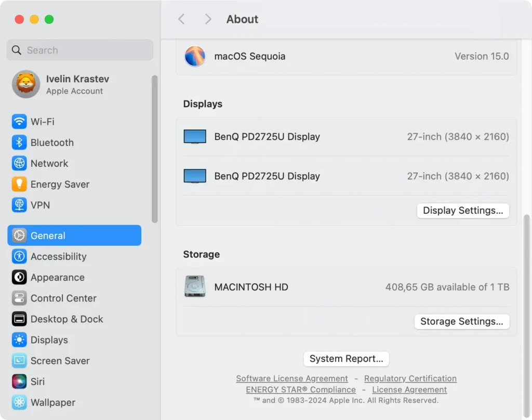Open the Software License Agreement link
Viewport: 532px width, 420px height.
[x=291, y=378]
